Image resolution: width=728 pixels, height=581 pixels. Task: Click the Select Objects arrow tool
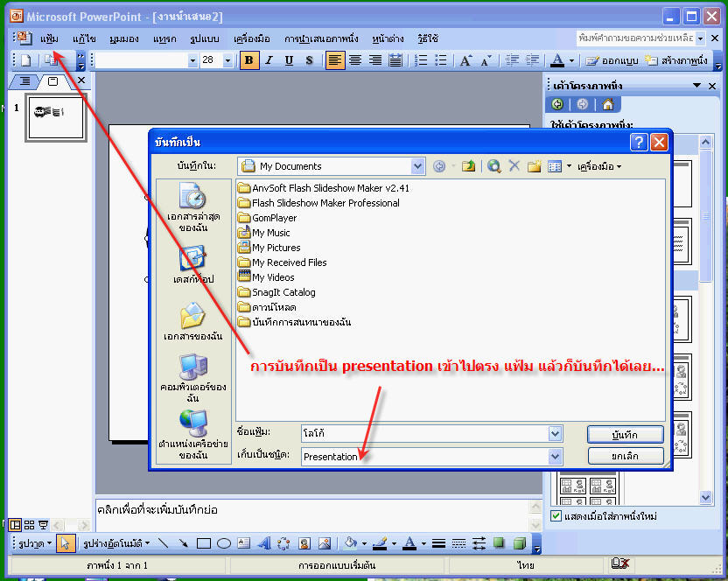pos(66,542)
